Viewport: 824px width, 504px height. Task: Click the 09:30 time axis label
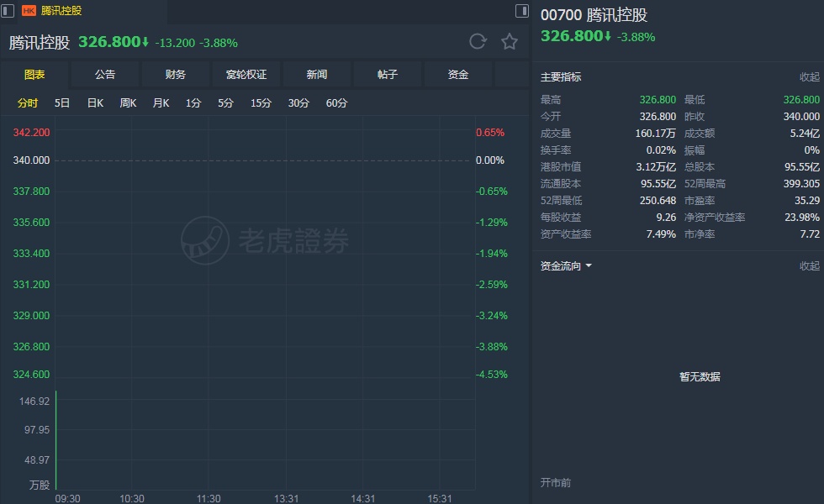[x=68, y=498]
